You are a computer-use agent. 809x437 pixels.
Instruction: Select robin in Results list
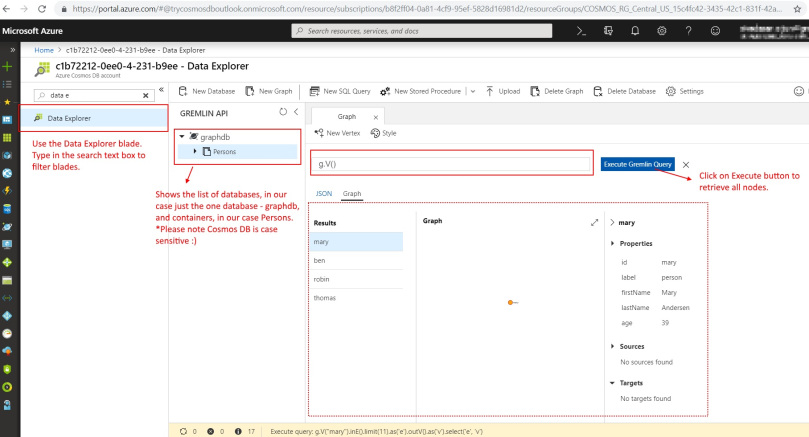[358, 279]
